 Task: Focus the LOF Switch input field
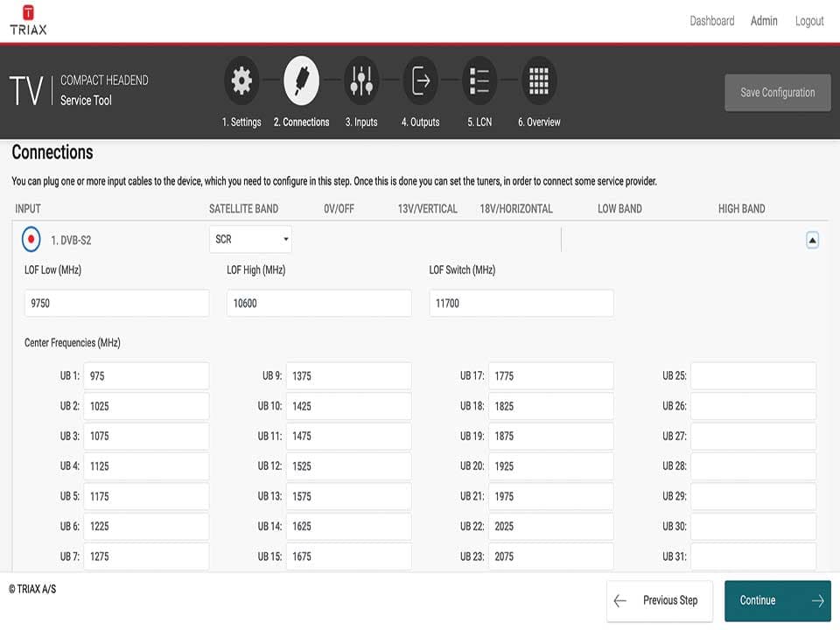[x=521, y=304]
